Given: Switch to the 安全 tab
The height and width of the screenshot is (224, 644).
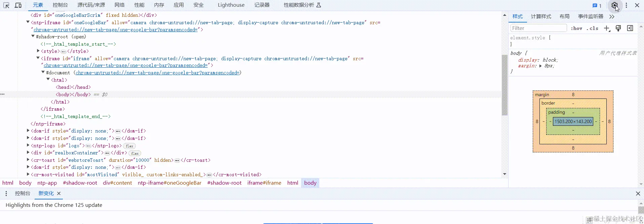Looking at the screenshot, I should point(199,5).
